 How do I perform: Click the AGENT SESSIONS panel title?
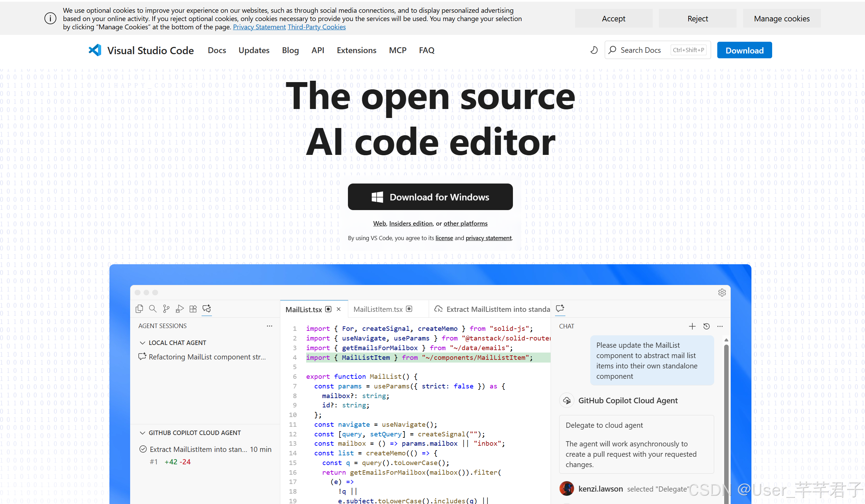[x=162, y=326]
